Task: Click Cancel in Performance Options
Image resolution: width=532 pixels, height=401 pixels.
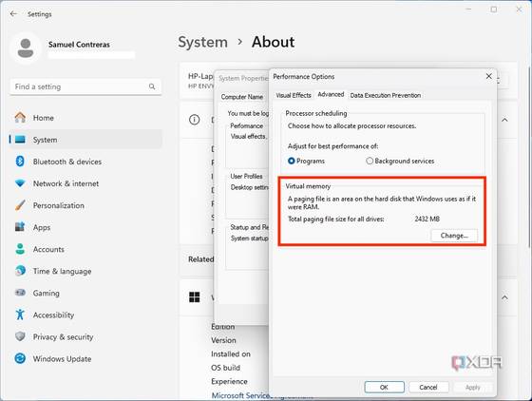Action: [x=428, y=387]
